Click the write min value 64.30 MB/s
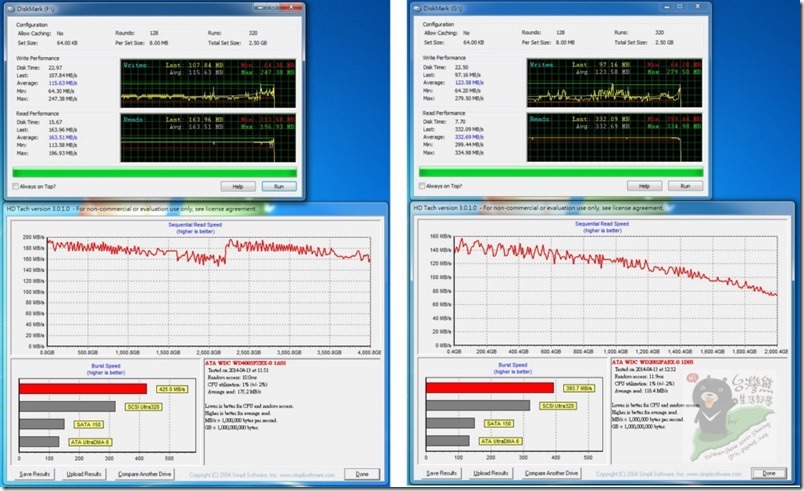804x491 pixels. (62, 91)
